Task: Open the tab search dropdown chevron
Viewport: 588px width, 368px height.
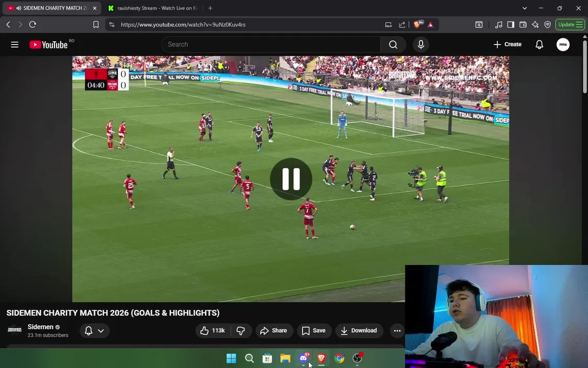Action: click(525, 8)
